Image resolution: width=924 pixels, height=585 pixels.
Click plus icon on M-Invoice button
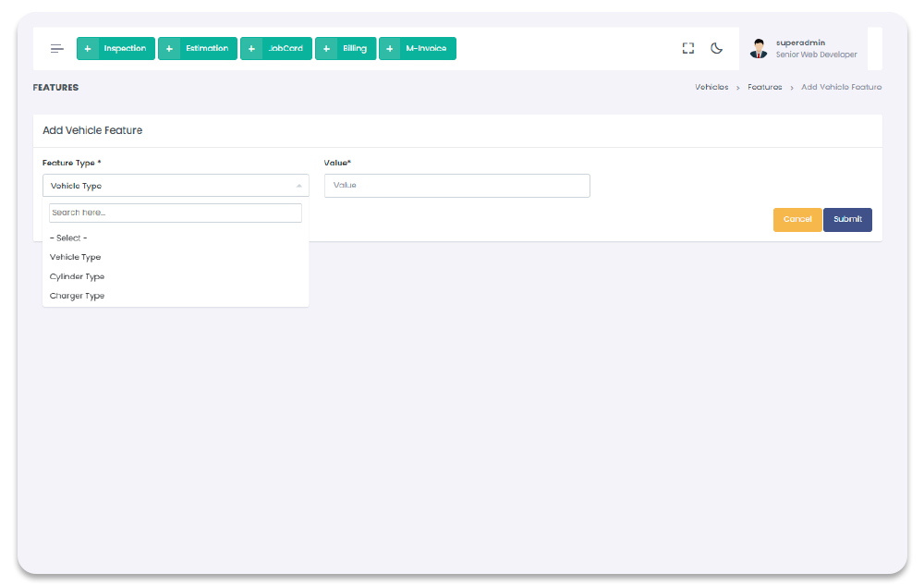coord(390,49)
